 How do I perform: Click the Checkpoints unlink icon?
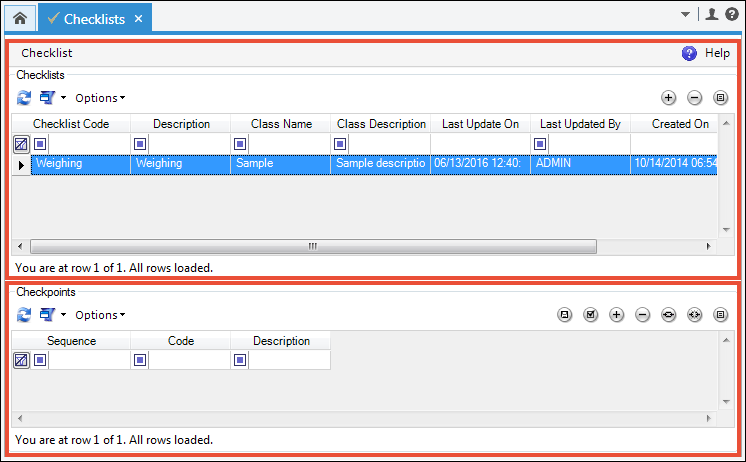click(x=695, y=315)
